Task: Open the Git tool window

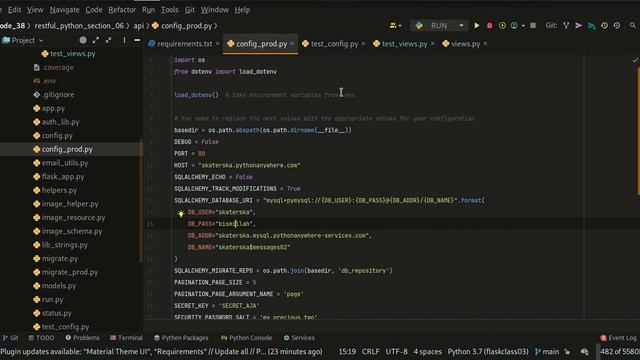Action: (x=11, y=338)
